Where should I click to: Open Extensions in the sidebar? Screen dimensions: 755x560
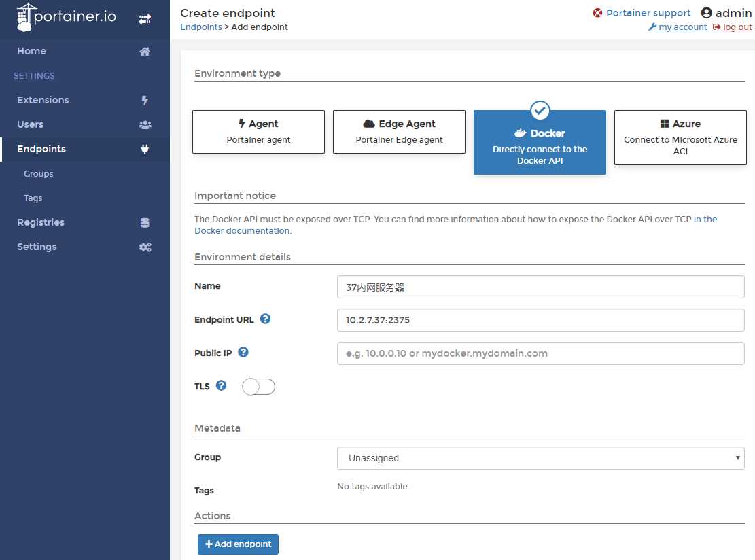85,100
